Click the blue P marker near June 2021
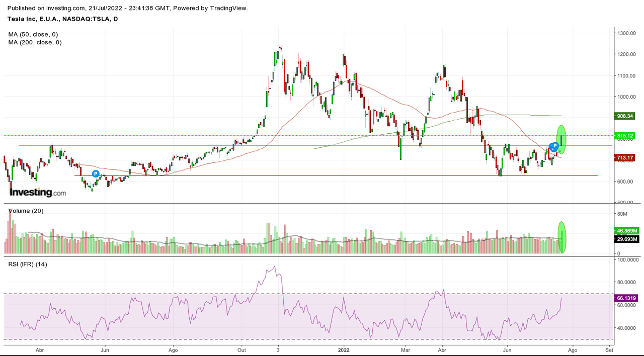The width and height of the screenshot is (644, 356). click(95, 173)
